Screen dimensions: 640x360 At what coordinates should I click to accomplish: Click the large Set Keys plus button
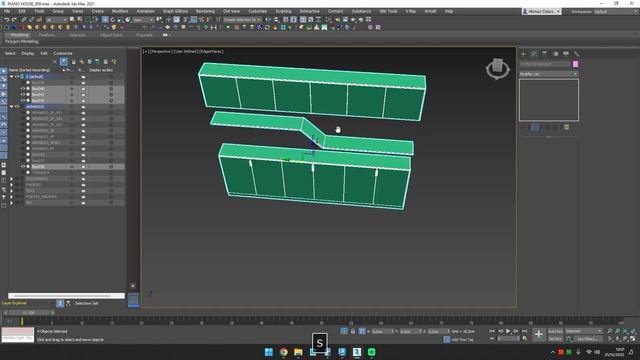click(538, 335)
